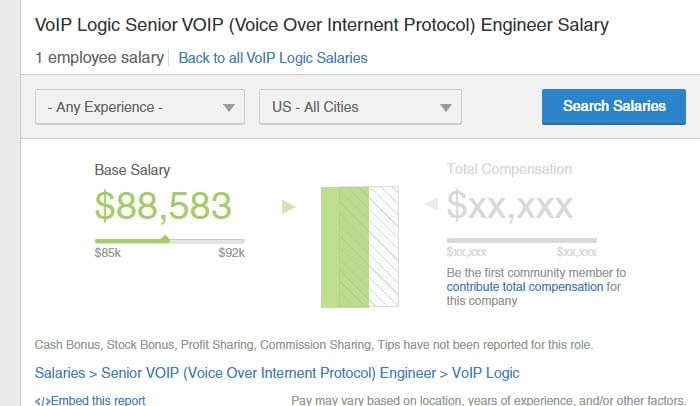The image size is (700, 406).
Task: Click the VoIP Logic breadcrumb link
Action: pyautogui.click(x=486, y=373)
